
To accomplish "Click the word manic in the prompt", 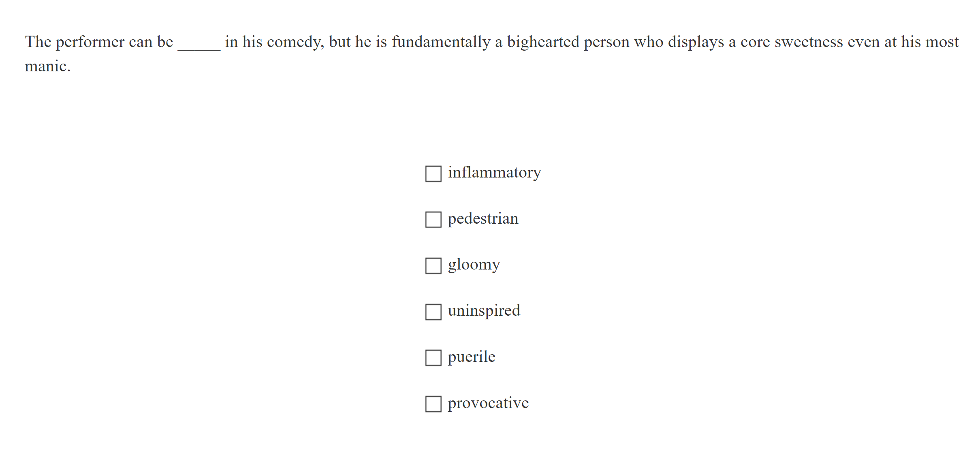I will 47,66.
